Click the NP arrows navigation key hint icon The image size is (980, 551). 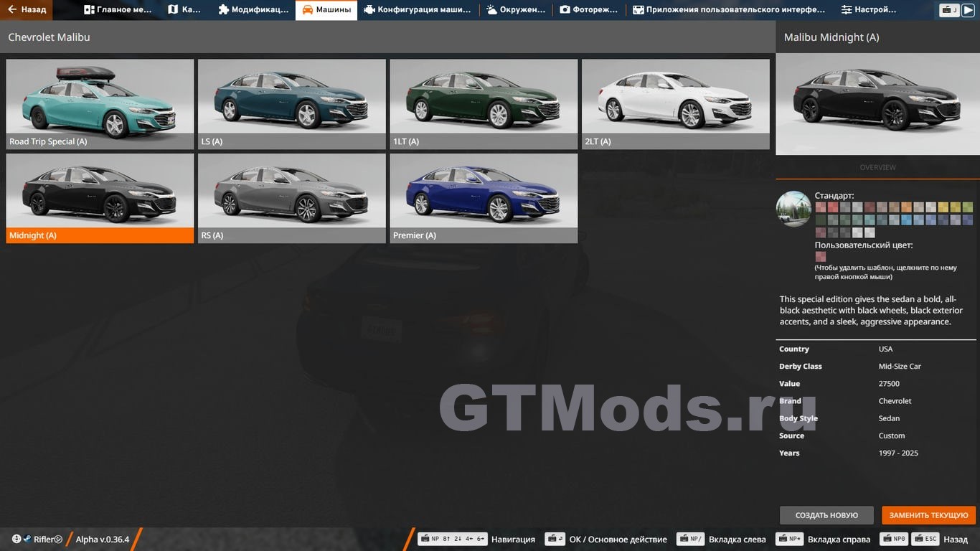pos(453,540)
